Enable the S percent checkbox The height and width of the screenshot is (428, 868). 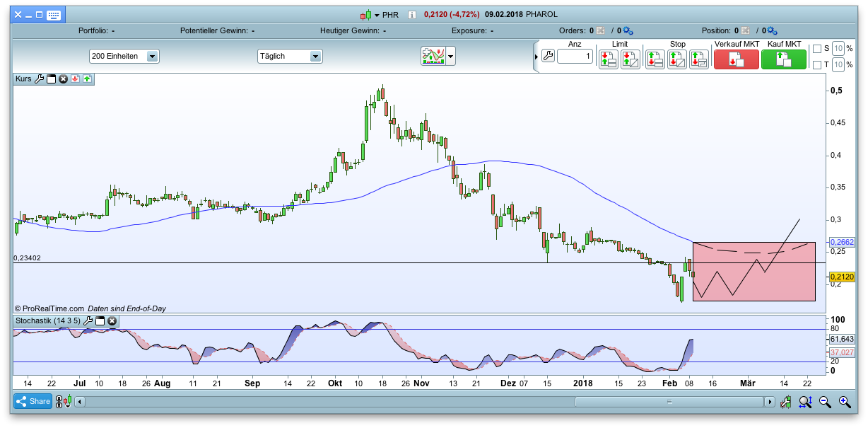click(x=817, y=49)
